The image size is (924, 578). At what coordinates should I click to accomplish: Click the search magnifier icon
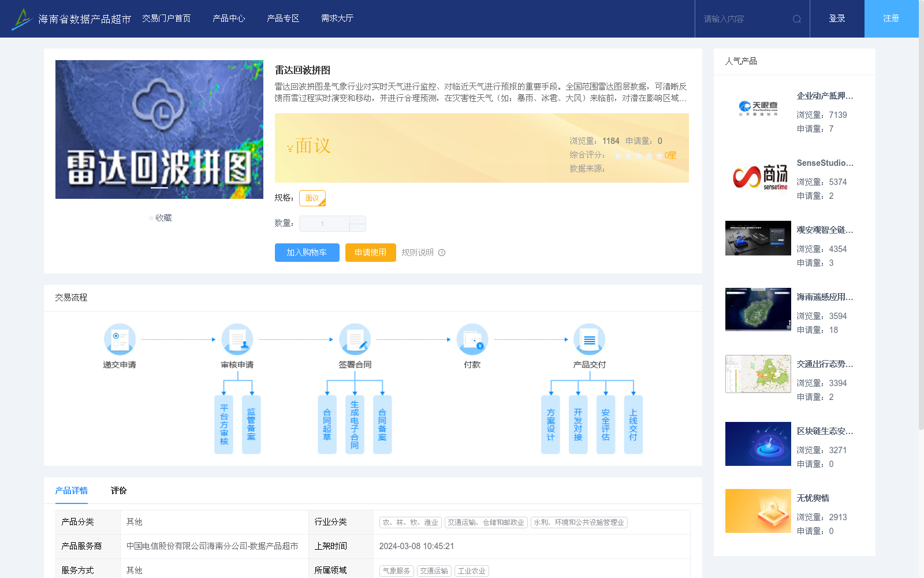coord(797,19)
